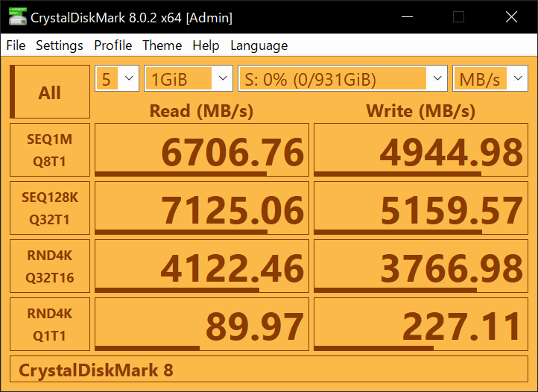Screen dimensions: 538x392
Task: Click the SEQ128K write value 5159.57
Action: [x=421, y=208]
